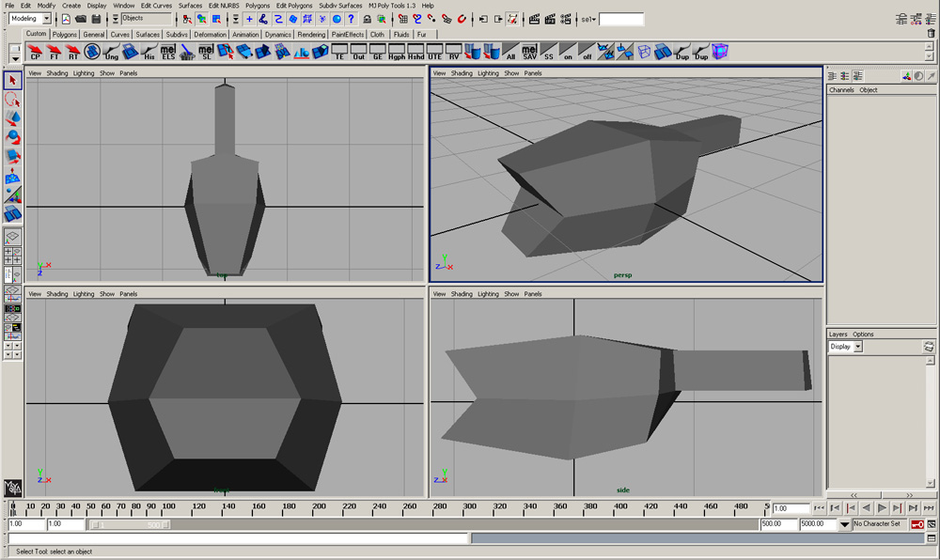Open the Options menu in layer editor
The image size is (940, 560).
tap(863, 334)
